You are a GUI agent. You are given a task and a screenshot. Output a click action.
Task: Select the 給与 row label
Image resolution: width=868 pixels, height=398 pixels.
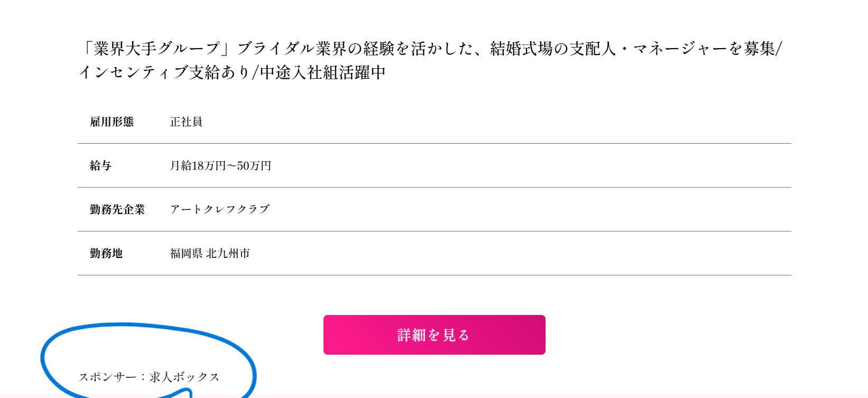(x=100, y=166)
